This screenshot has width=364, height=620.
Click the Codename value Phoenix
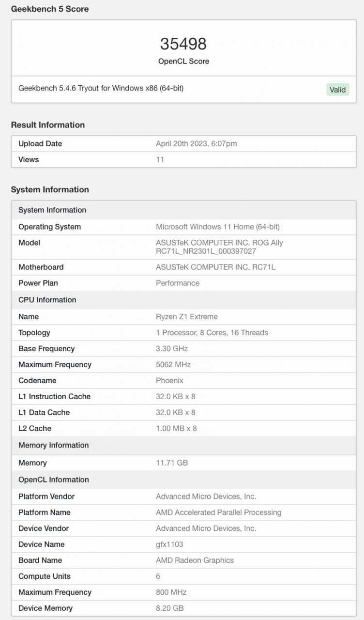click(169, 380)
